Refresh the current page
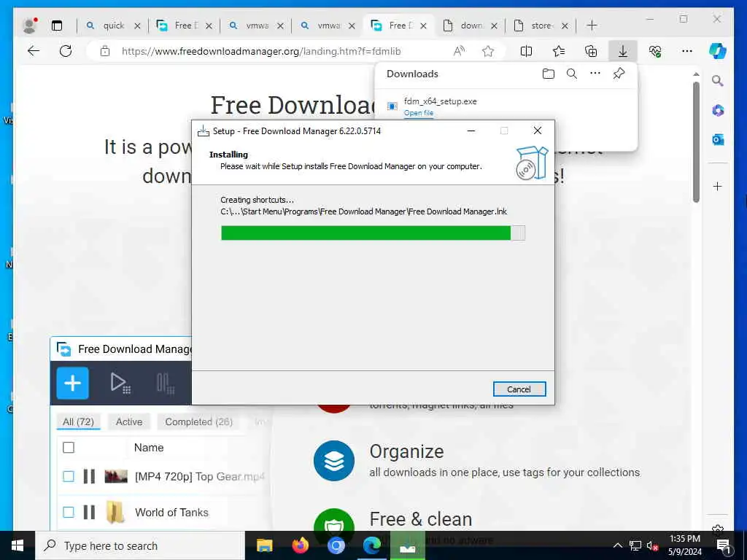This screenshot has width=747, height=560. 66,51
